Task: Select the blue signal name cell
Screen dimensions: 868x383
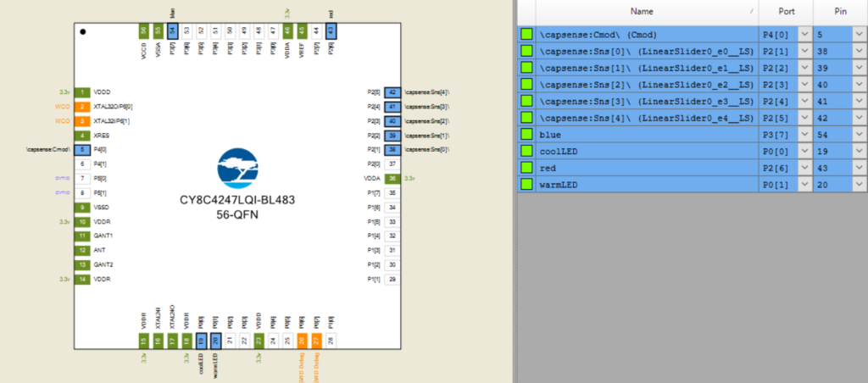Action: [x=647, y=135]
